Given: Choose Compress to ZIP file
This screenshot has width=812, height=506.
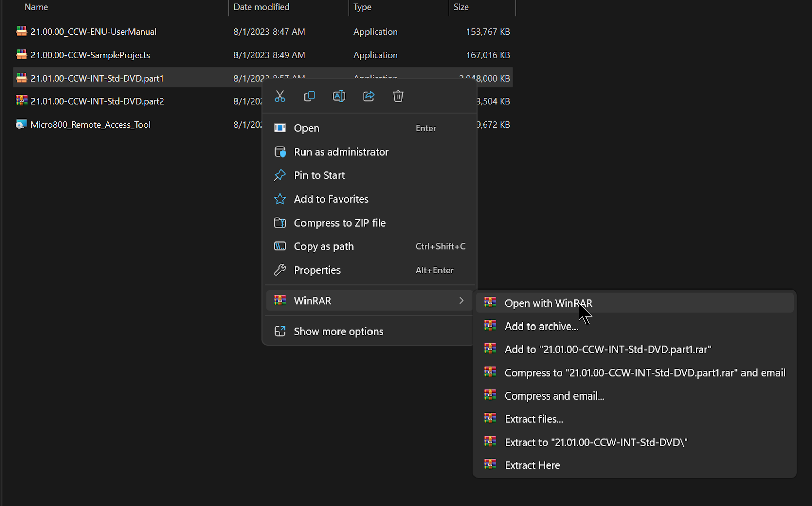Looking at the screenshot, I should (x=369, y=223).
